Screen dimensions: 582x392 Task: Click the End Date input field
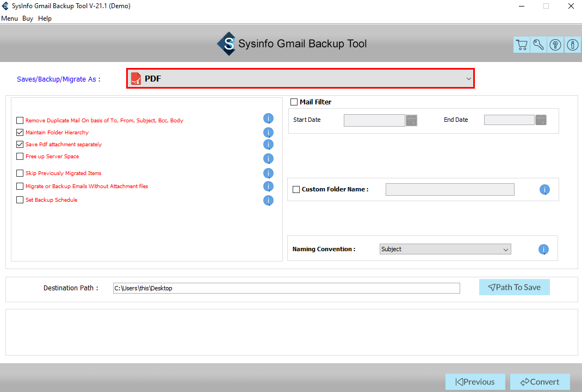pos(509,120)
